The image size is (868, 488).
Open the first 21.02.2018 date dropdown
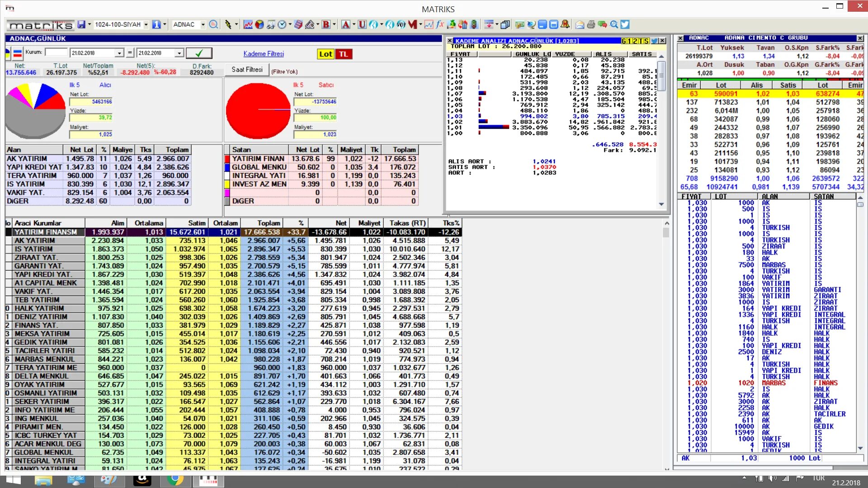pos(119,53)
